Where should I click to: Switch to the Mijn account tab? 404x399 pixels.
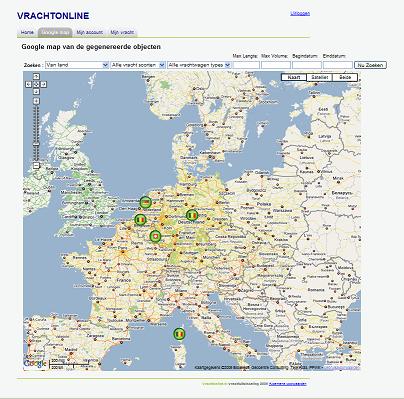point(89,32)
